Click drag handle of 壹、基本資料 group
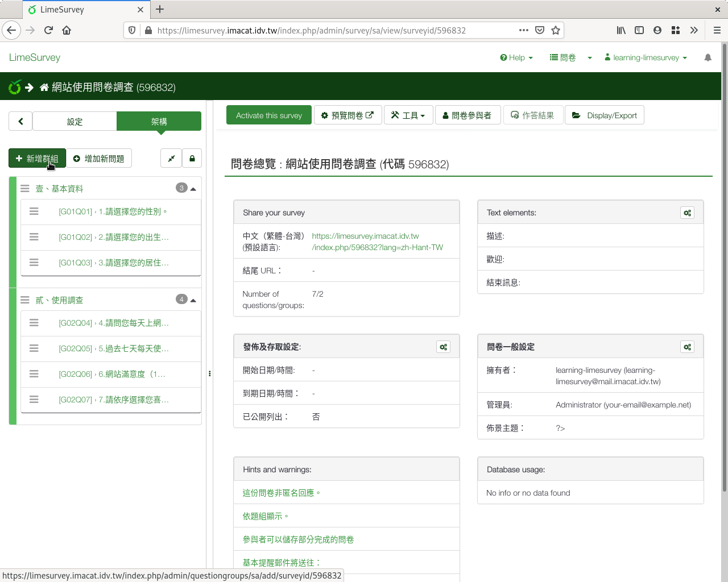This screenshot has height=582, width=728. (x=25, y=188)
